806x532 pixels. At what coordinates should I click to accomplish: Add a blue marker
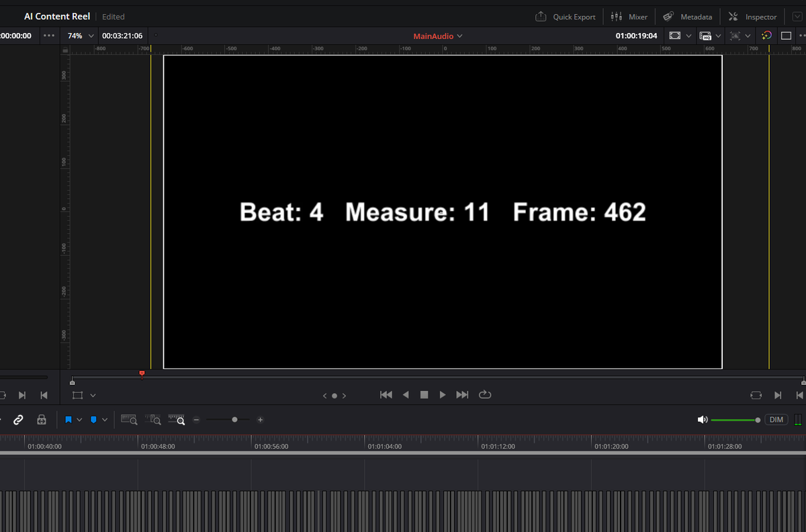coord(93,420)
